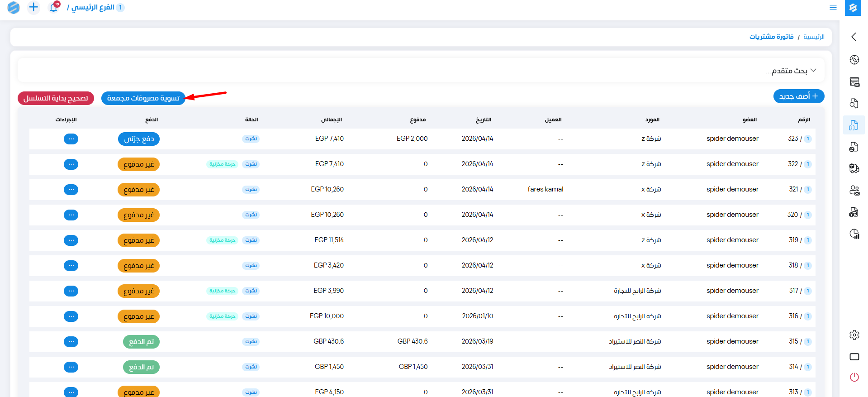Click تم الدفع badge on invoice 314
Viewport: 868px width, 397px height.
pos(141,367)
